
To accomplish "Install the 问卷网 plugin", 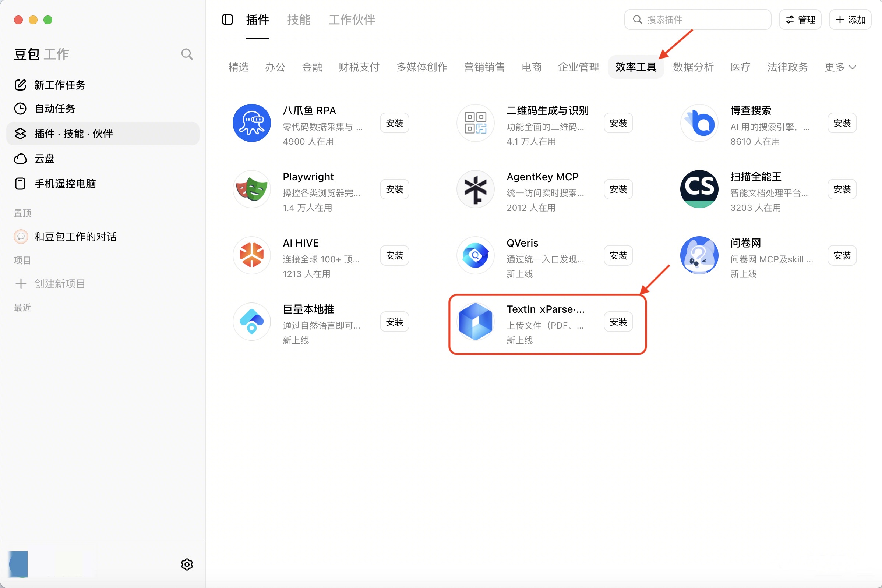I will tap(842, 255).
